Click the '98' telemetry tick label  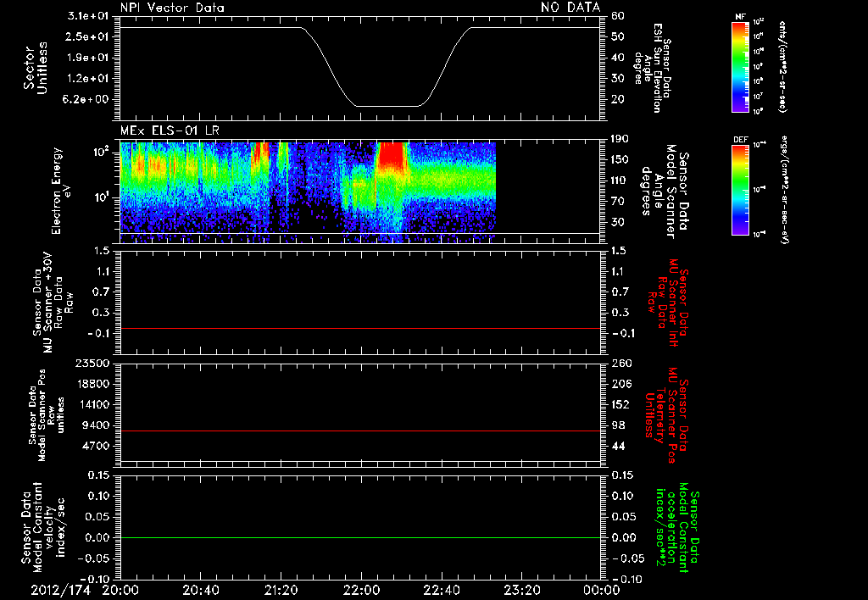(x=618, y=425)
